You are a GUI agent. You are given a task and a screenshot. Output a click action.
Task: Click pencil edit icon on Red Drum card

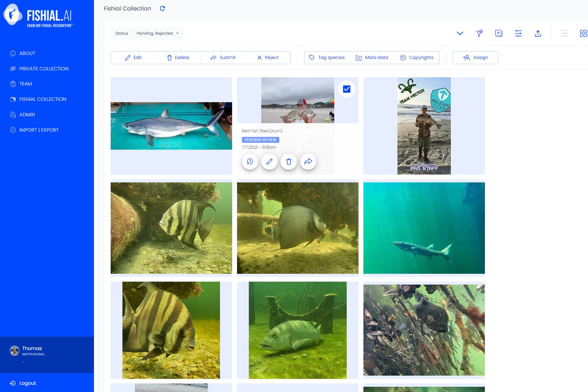269,161
